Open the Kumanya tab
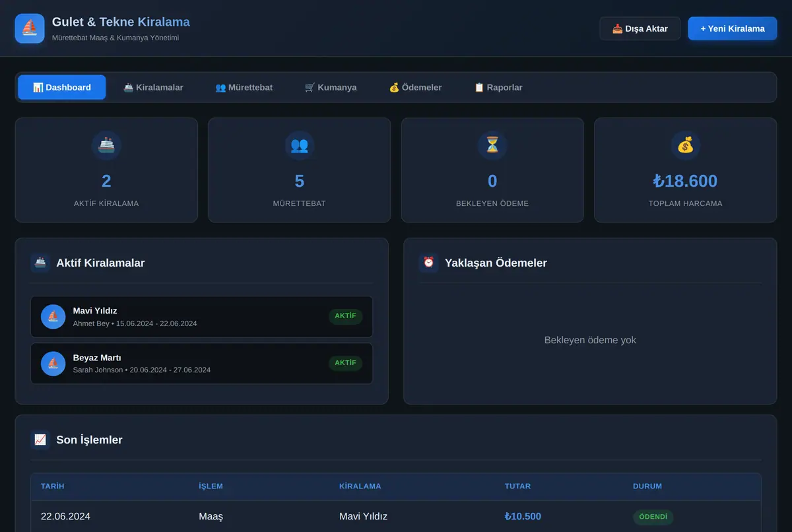The height and width of the screenshot is (532, 792). pyautogui.click(x=331, y=87)
